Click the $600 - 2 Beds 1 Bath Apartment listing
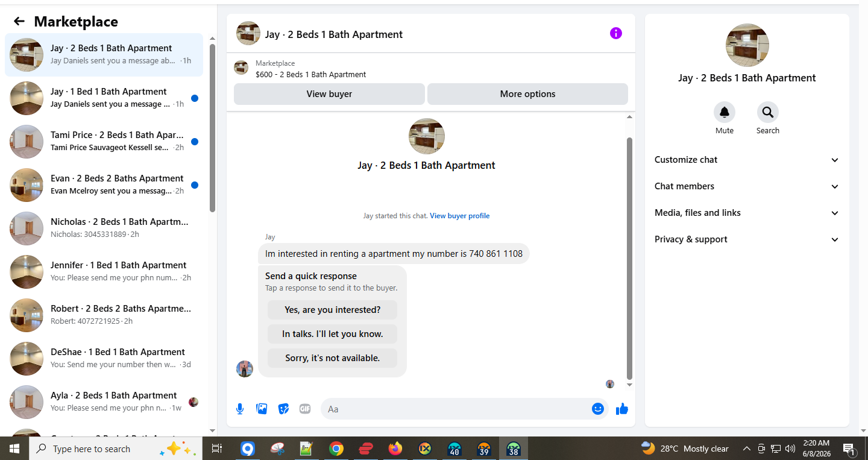This screenshot has height=460, width=868. 310,75
